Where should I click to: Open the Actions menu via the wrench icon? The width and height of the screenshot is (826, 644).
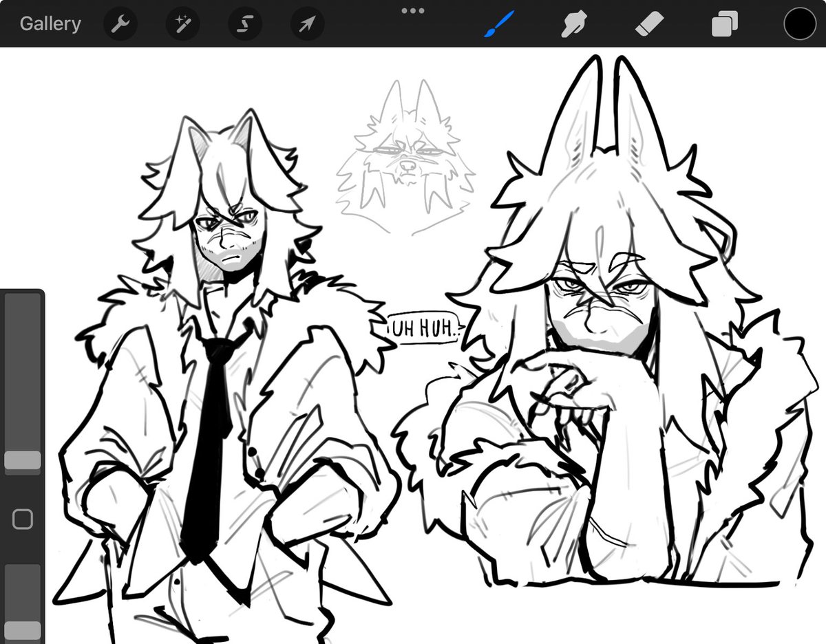120,23
